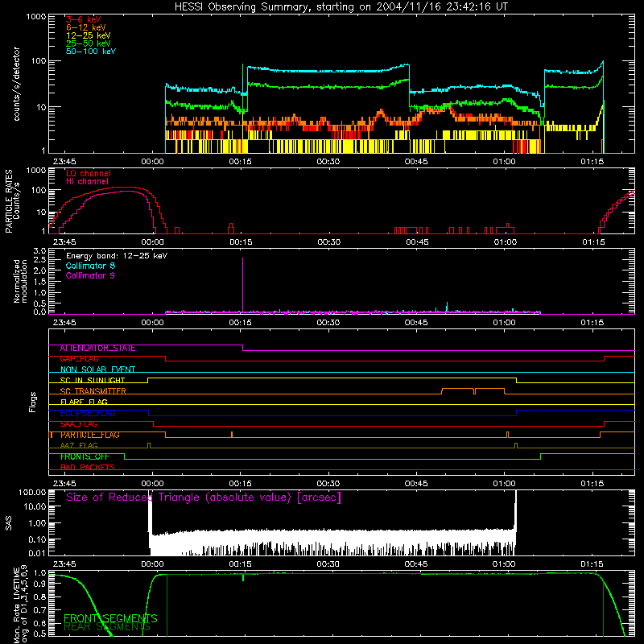Screen dimensions: 644x644
Task: Click '00:45' tick under particle rates panel
Action: coord(417,242)
